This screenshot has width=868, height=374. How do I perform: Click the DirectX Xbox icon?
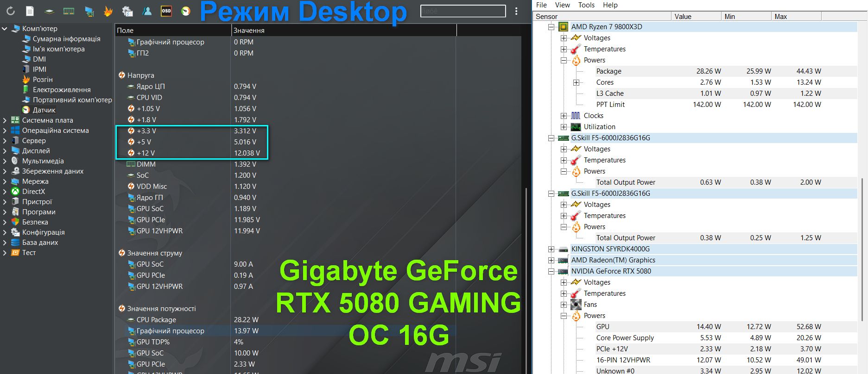click(x=15, y=192)
